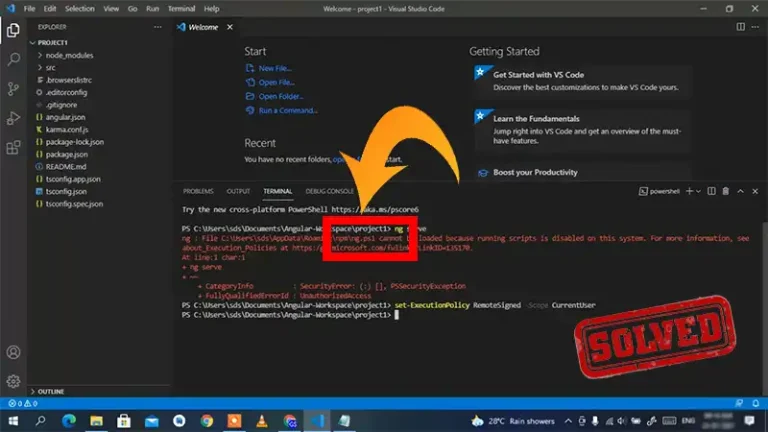
Task: Open the Run menu
Action: tap(152, 9)
